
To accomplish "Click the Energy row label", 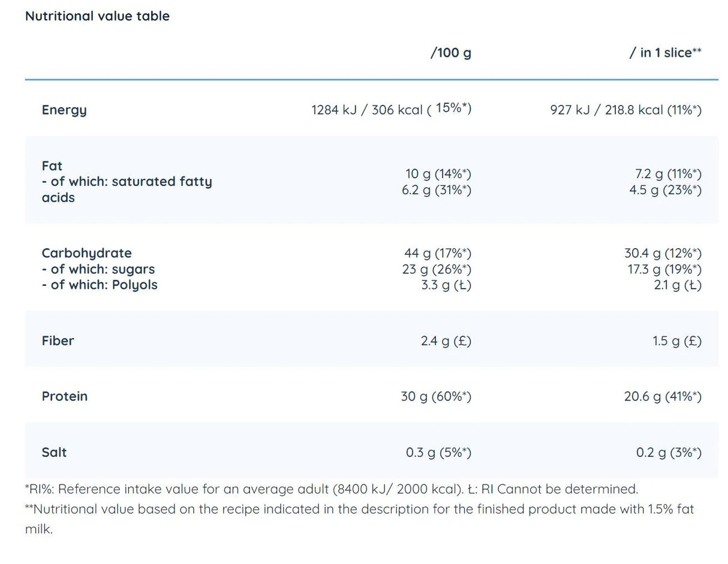I will pos(64,110).
